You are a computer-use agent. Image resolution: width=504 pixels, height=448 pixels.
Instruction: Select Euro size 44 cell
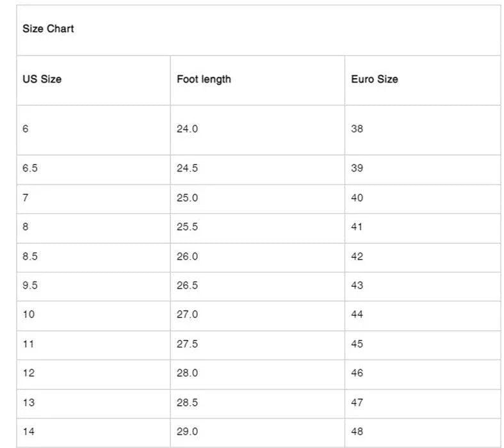coord(357,314)
